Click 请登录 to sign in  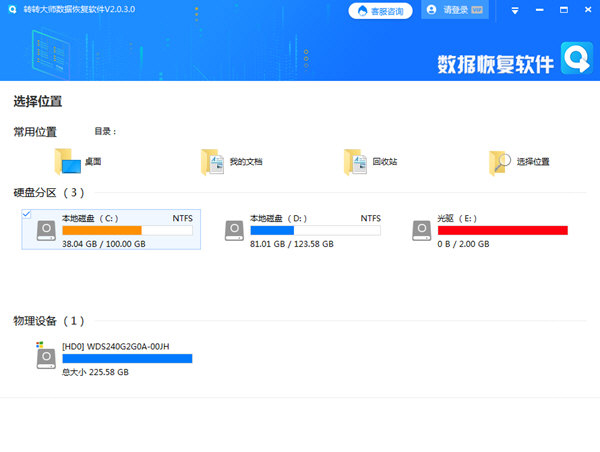[x=448, y=10]
